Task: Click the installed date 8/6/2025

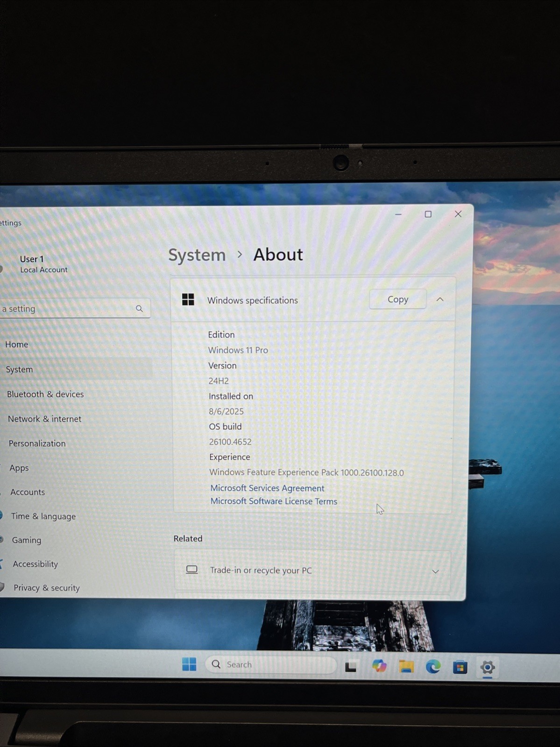Action: click(226, 411)
